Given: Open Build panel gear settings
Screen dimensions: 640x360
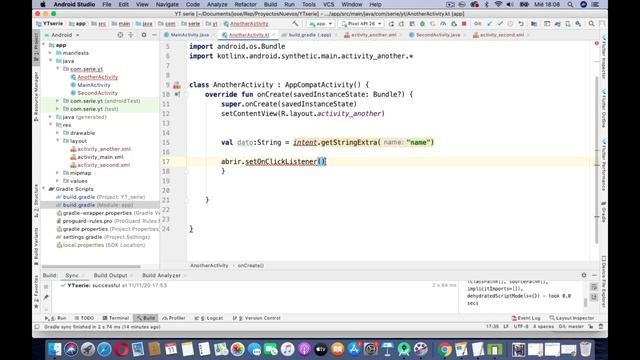Looking at the screenshot, I should coord(584,275).
